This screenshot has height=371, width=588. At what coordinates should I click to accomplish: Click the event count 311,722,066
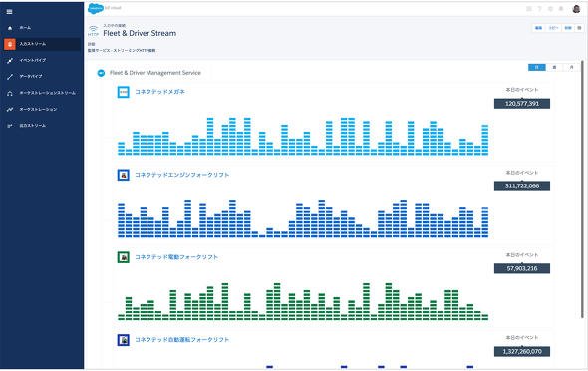tap(522, 186)
